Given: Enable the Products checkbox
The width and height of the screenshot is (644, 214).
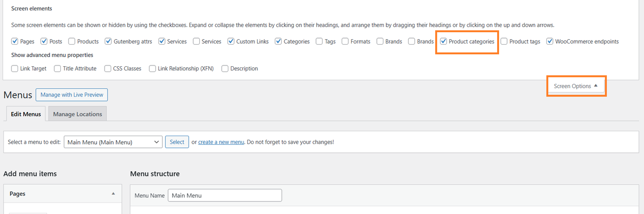Looking at the screenshot, I should point(72,41).
